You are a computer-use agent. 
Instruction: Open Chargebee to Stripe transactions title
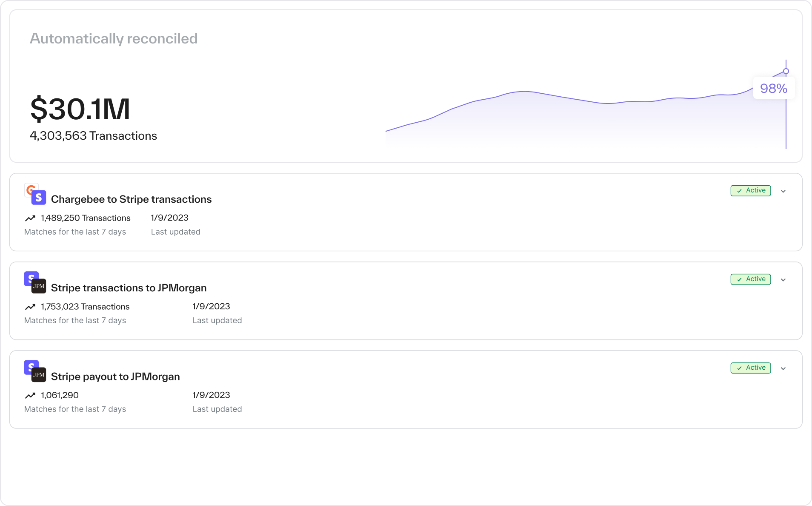coord(131,199)
